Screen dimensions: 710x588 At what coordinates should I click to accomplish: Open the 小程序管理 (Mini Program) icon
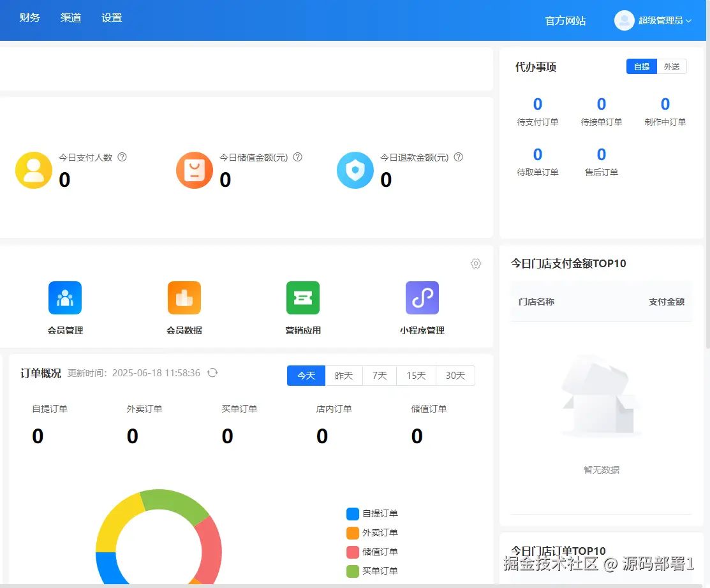422,298
